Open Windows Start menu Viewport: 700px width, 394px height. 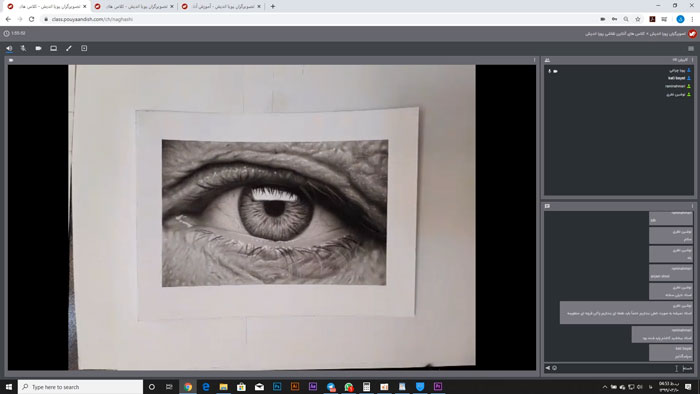pos(8,387)
